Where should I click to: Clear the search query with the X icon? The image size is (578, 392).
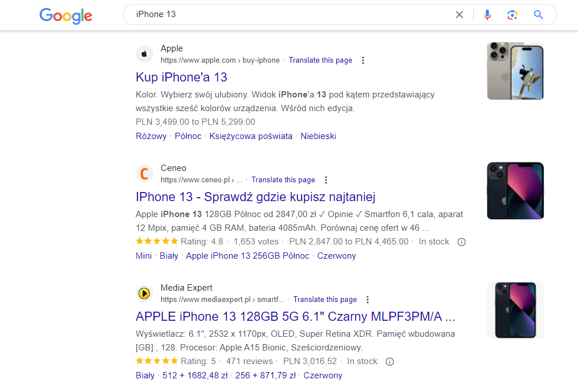[x=459, y=14]
